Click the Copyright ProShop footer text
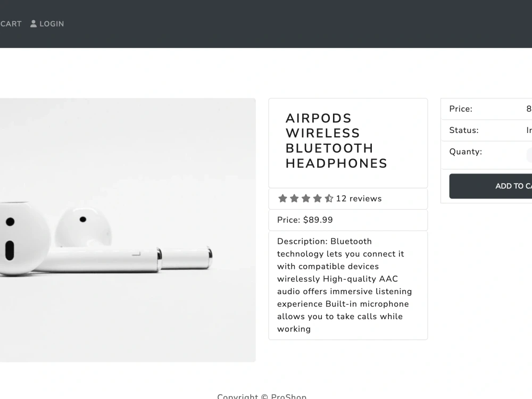The image size is (532, 399). (x=262, y=396)
